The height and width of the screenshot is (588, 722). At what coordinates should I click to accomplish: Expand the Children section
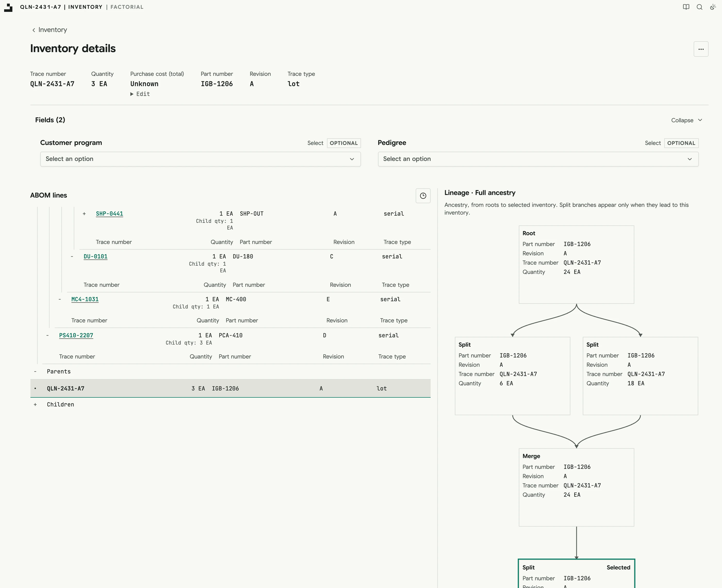(x=35, y=404)
